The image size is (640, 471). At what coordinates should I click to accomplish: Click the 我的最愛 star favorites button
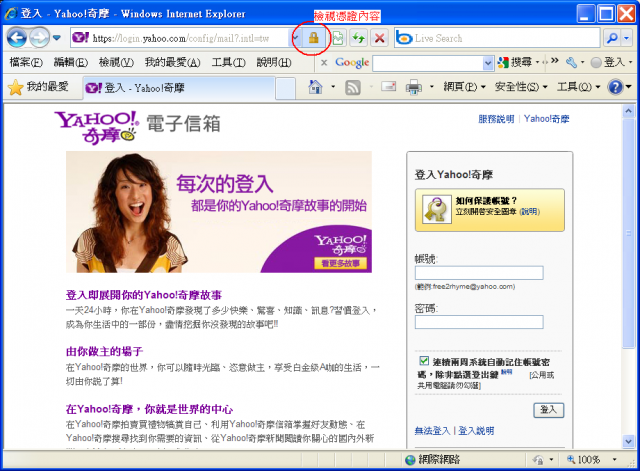pos(39,87)
